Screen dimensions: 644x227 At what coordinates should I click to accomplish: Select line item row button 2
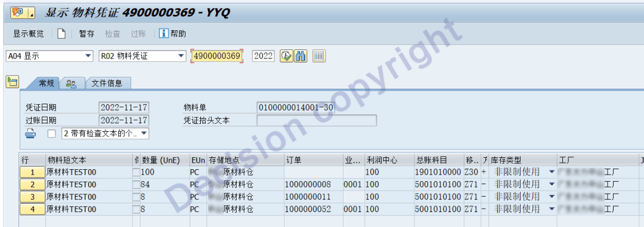(x=32, y=184)
